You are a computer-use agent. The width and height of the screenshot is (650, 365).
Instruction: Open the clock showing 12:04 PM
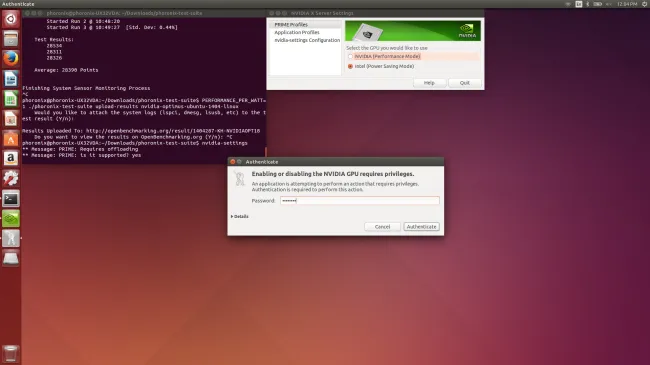[627, 4]
